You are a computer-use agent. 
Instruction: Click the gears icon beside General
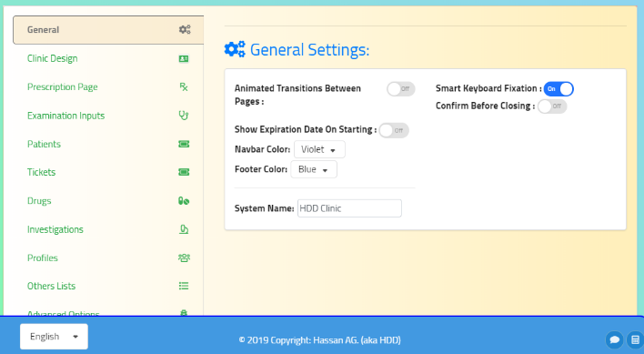(x=185, y=29)
